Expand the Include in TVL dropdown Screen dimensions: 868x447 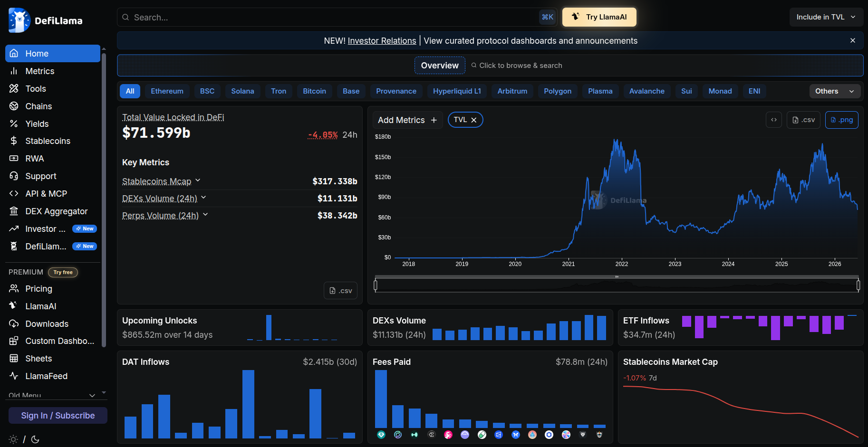(826, 17)
